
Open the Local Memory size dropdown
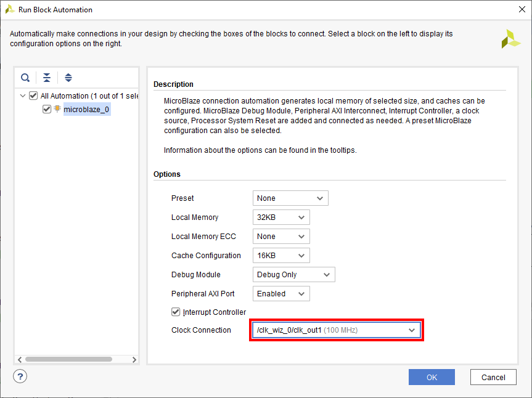click(281, 217)
